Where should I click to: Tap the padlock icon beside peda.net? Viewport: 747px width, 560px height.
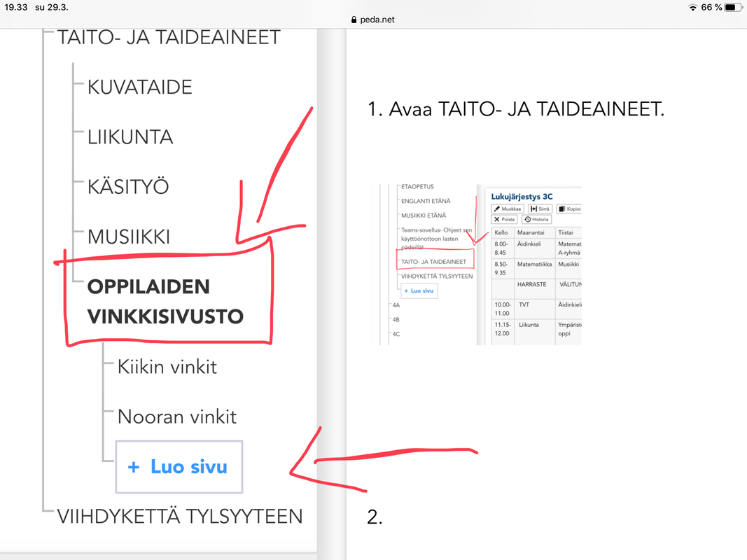click(354, 20)
